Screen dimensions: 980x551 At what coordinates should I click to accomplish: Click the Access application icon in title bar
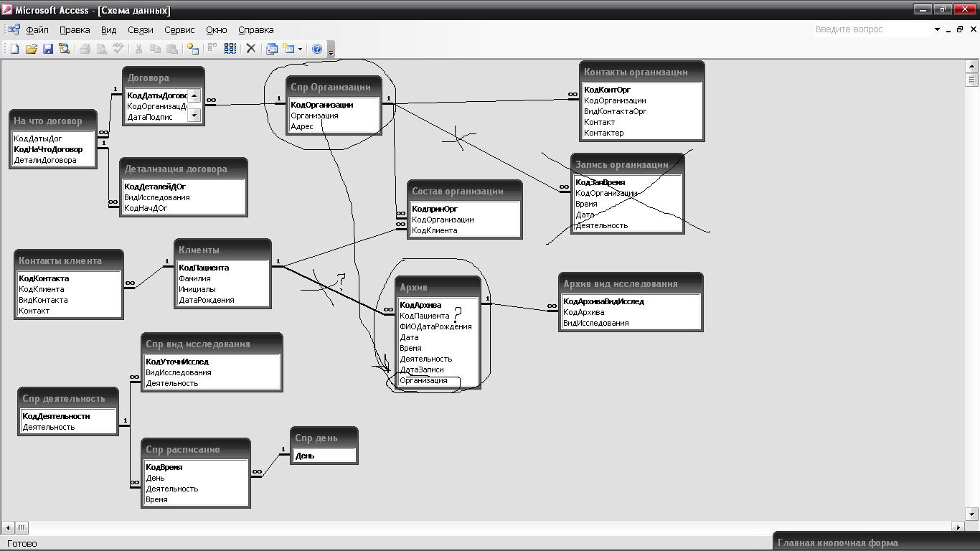pyautogui.click(x=7, y=10)
